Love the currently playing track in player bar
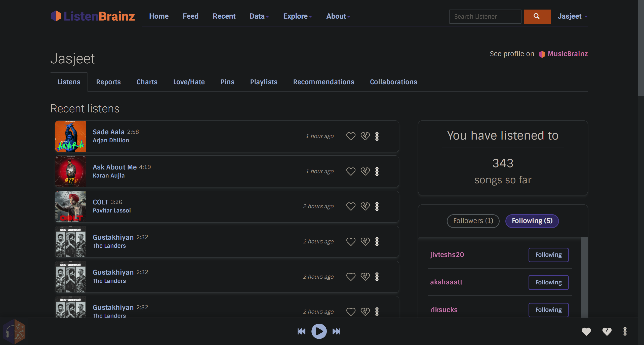Viewport: 644px width, 345px height. point(586,331)
